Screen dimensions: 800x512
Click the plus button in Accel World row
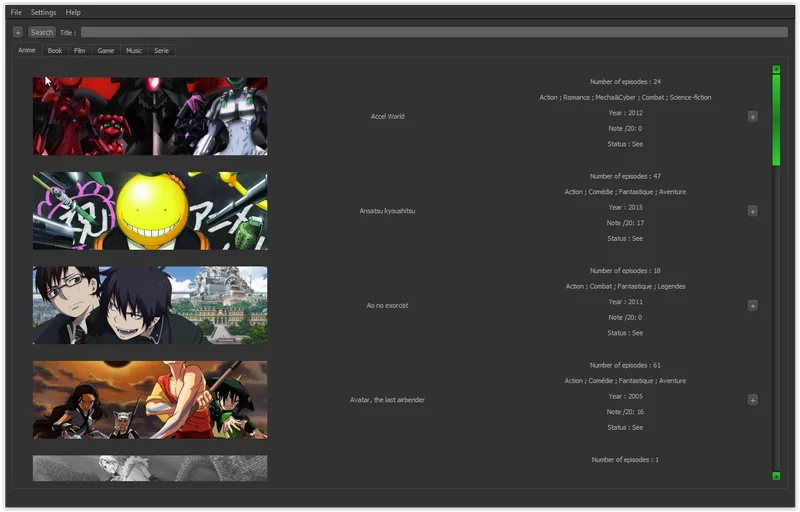coord(753,117)
